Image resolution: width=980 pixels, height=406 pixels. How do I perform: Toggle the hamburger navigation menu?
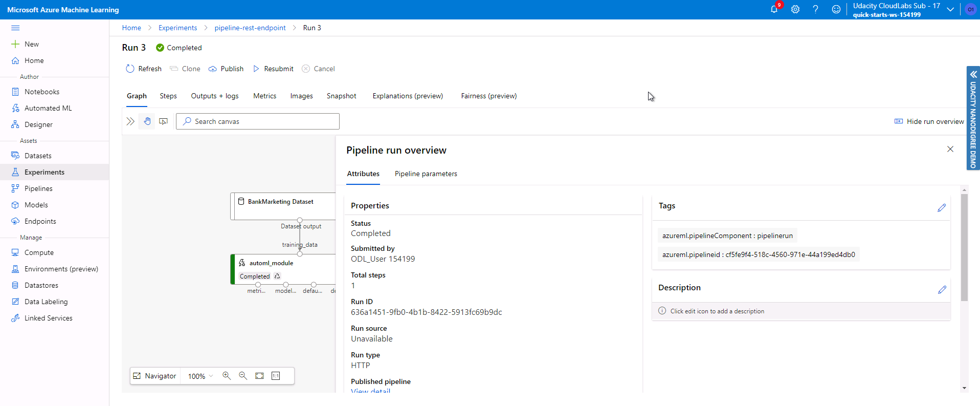[15, 28]
